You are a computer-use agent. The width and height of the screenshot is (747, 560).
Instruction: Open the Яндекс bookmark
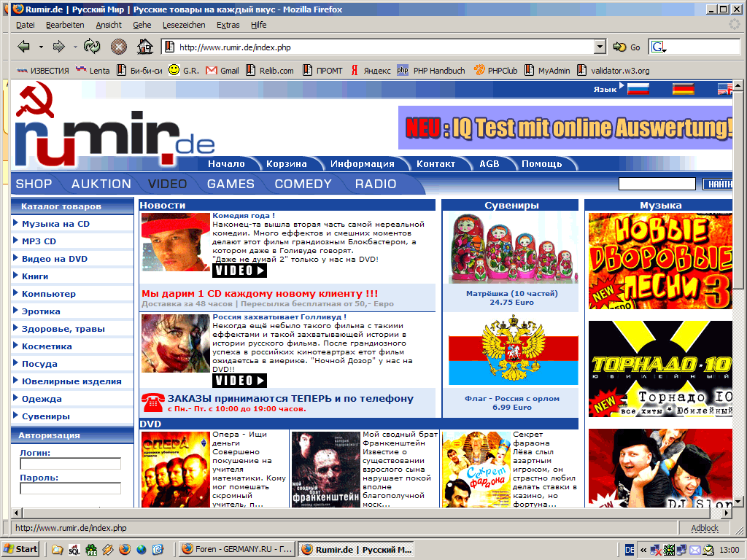371,71
